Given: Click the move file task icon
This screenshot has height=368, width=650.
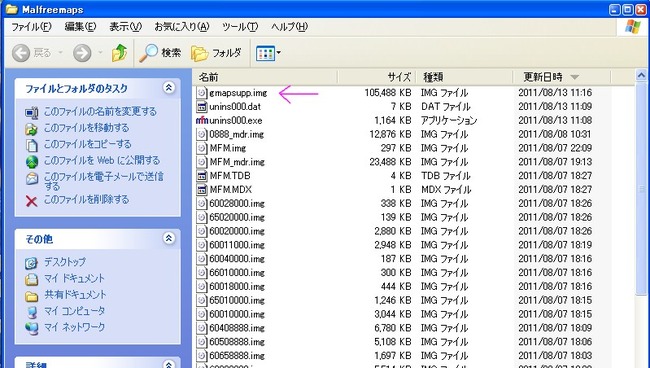Looking at the screenshot, I should pos(32,129).
